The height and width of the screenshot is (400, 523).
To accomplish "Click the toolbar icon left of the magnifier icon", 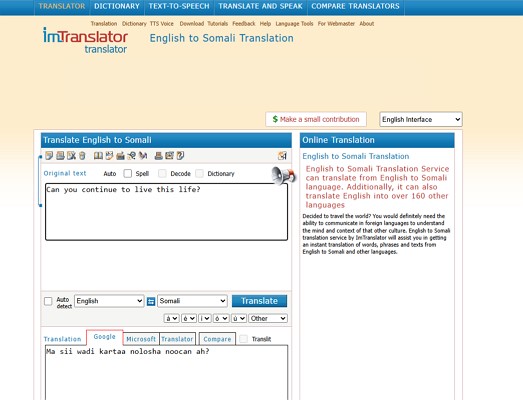I will (x=120, y=155).
